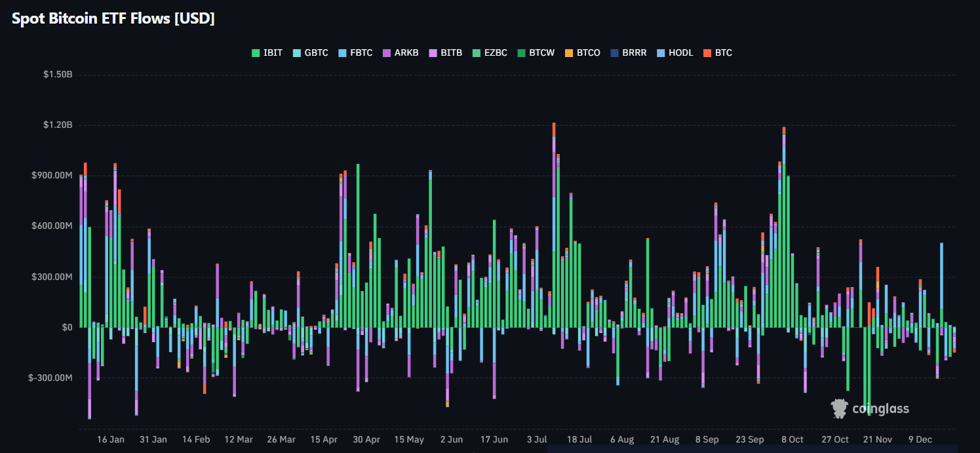Toggle the HODL legend entry
980x453 pixels.
[675, 52]
